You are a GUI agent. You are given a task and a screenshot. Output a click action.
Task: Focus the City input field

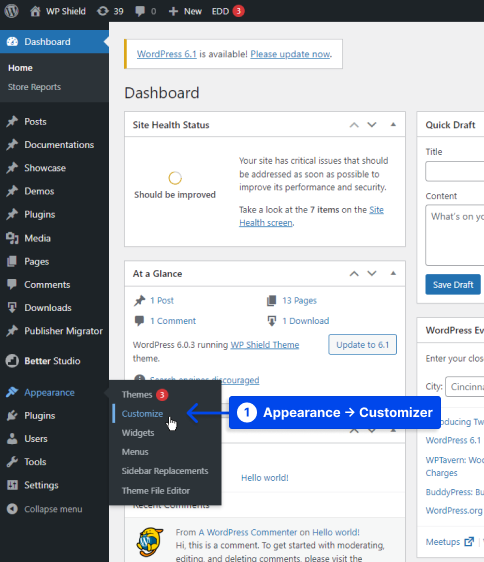(x=465, y=387)
